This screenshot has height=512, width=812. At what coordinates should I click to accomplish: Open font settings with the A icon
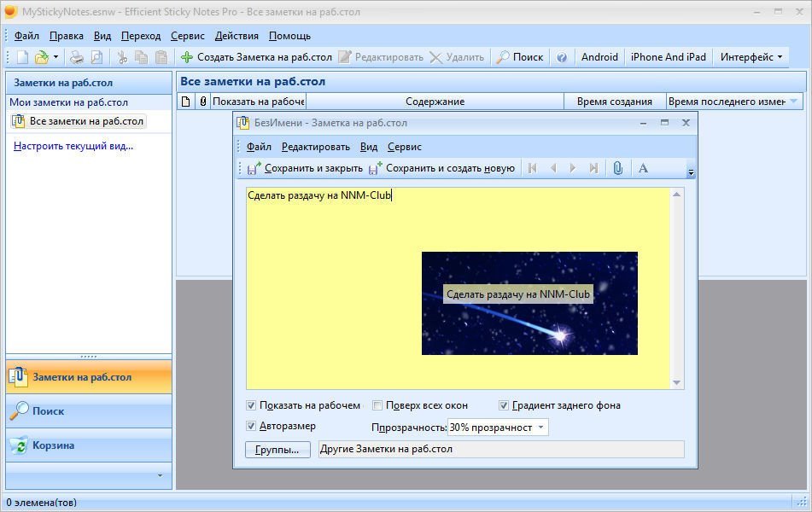(643, 168)
